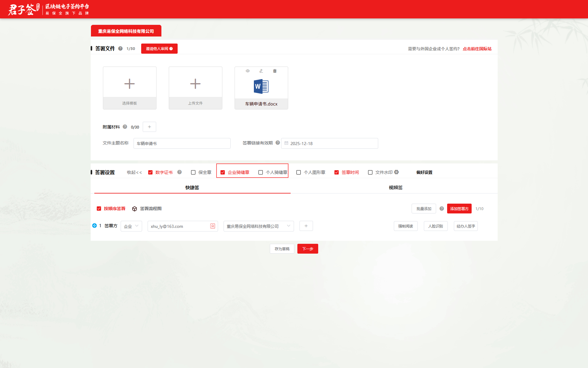588x368 pixels.
Task: Select the 快捷签 tab
Action: pos(192,187)
